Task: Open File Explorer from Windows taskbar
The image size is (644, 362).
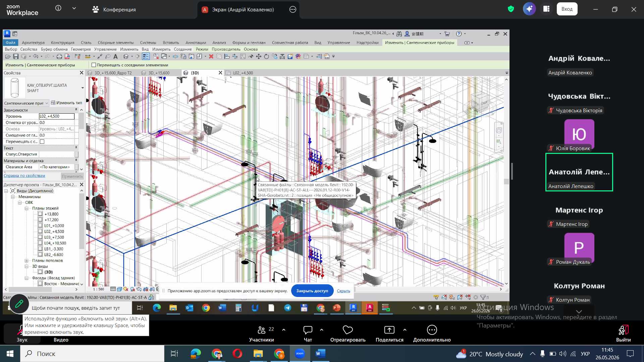Action: point(258,354)
